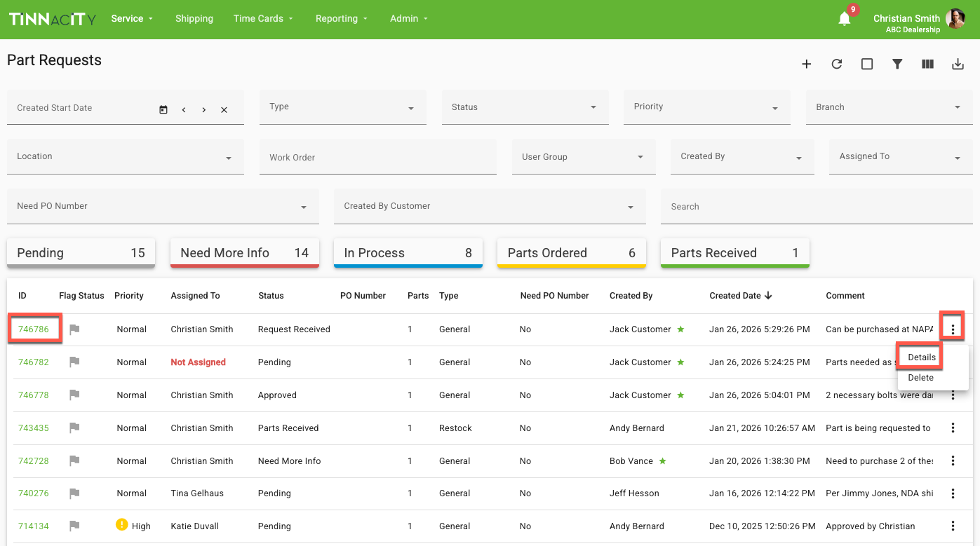The width and height of the screenshot is (980, 546).
Task: Go to Shipping in top navigation
Action: (194, 19)
